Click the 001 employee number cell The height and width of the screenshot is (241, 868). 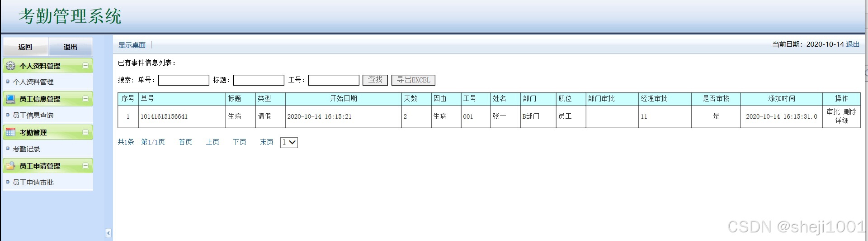tap(476, 117)
